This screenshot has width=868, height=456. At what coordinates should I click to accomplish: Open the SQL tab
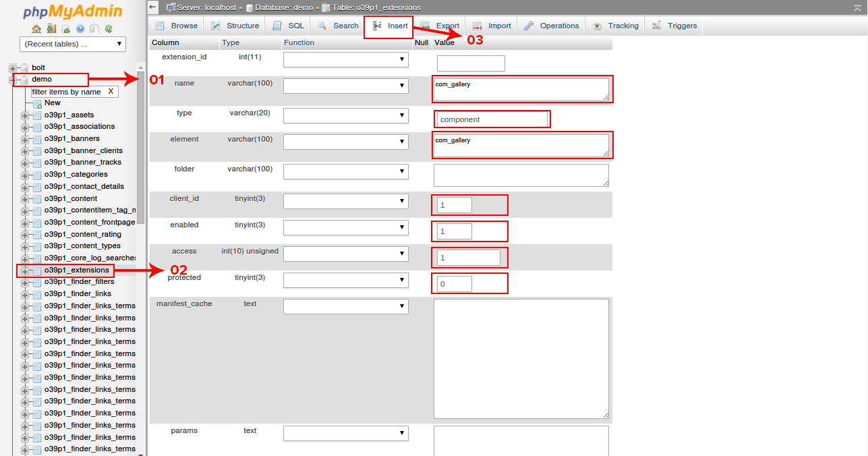(289, 26)
